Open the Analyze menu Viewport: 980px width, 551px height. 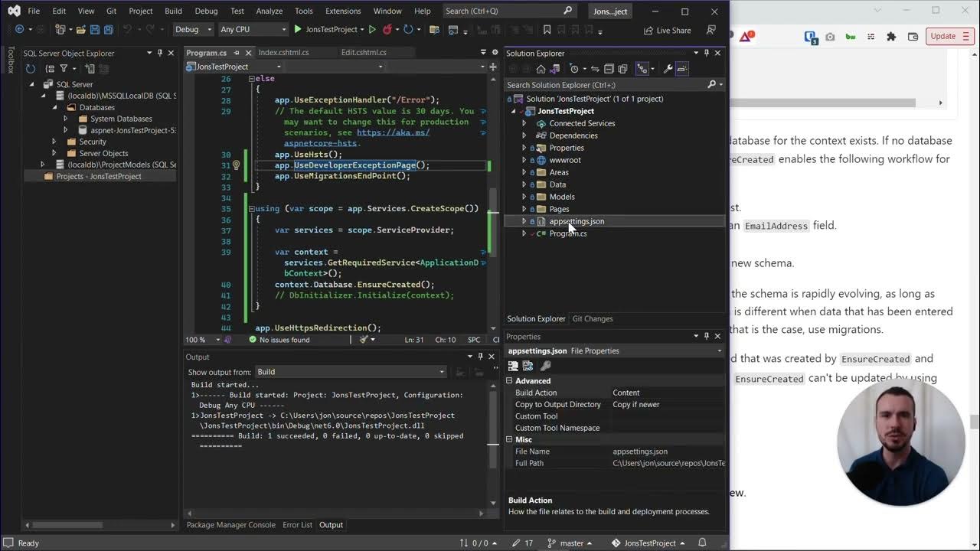tap(269, 11)
